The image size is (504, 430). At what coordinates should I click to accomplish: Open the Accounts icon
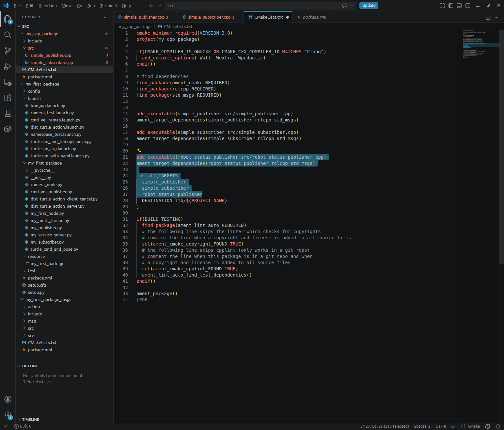pyautogui.click(x=8, y=399)
